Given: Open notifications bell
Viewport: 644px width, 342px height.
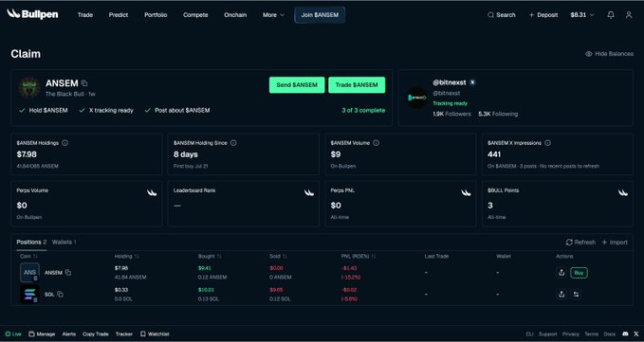Looking at the screenshot, I should 611,15.
